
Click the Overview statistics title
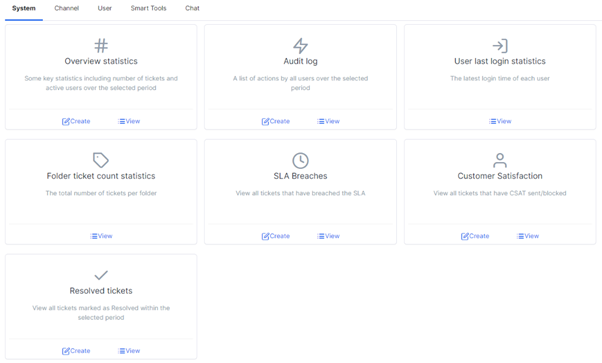click(101, 61)
